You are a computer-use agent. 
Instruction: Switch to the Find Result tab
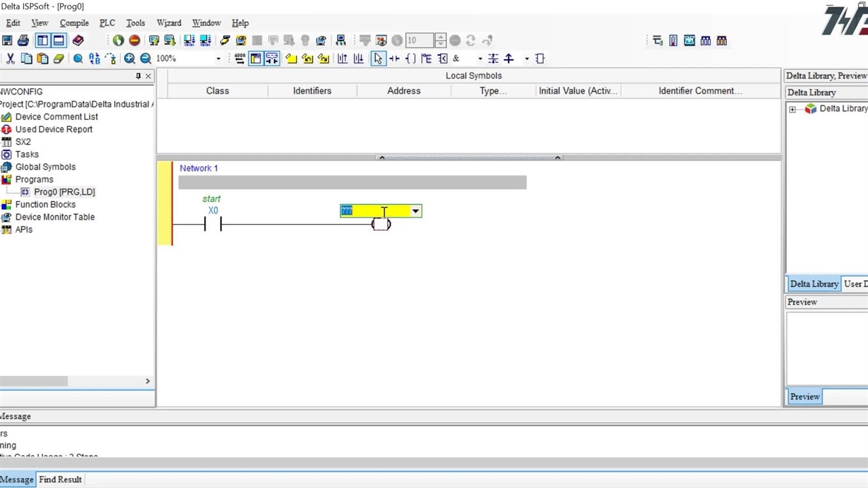tap(60, 479)
